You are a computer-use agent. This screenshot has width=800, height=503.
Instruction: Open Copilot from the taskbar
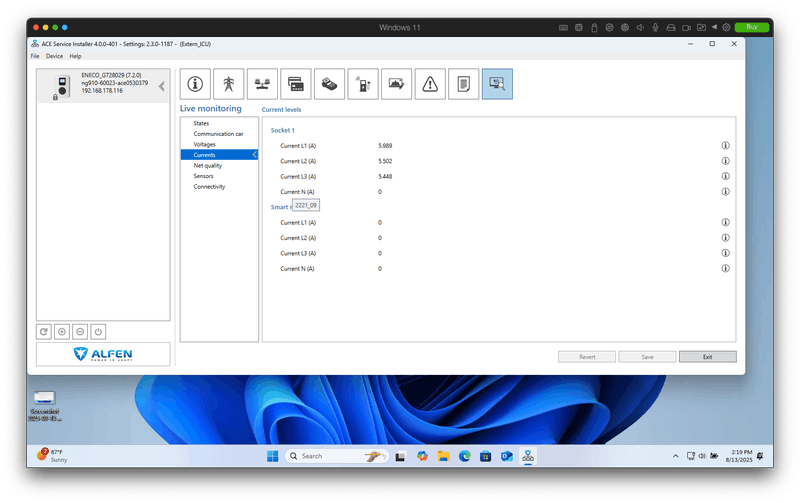(x=422, y=456)
